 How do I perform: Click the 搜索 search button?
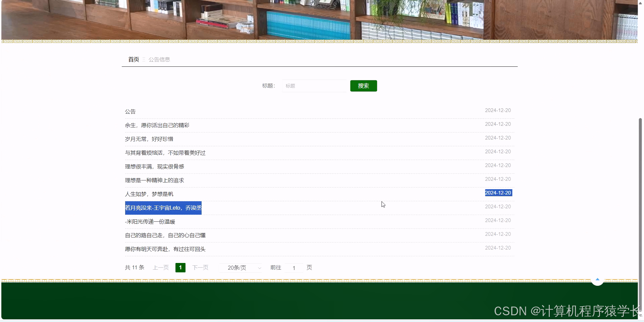coord(363,86)
